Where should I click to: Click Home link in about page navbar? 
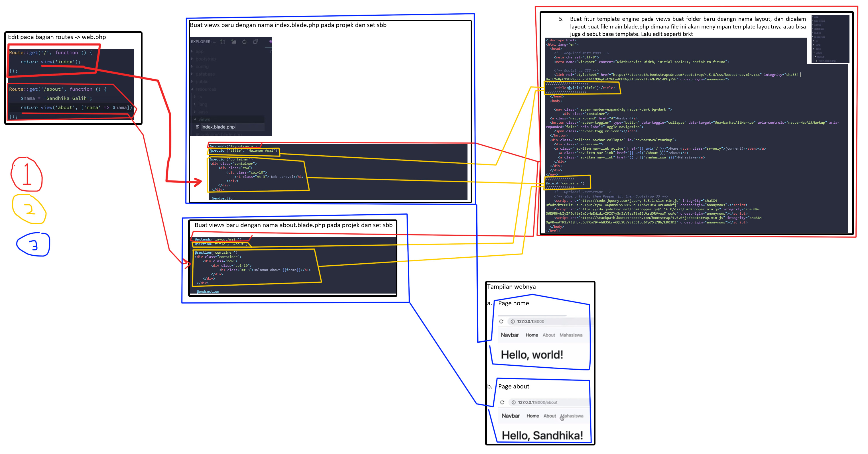tap(532, 416)
